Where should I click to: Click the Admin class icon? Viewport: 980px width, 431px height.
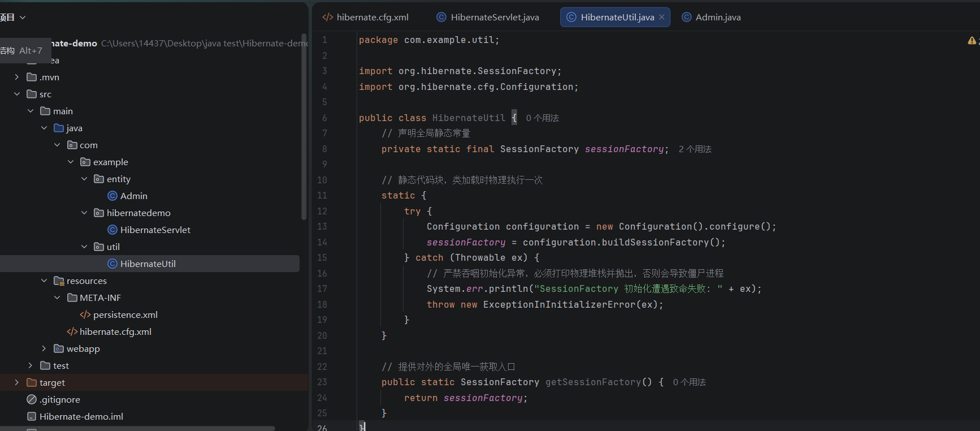tap(112, 196)
